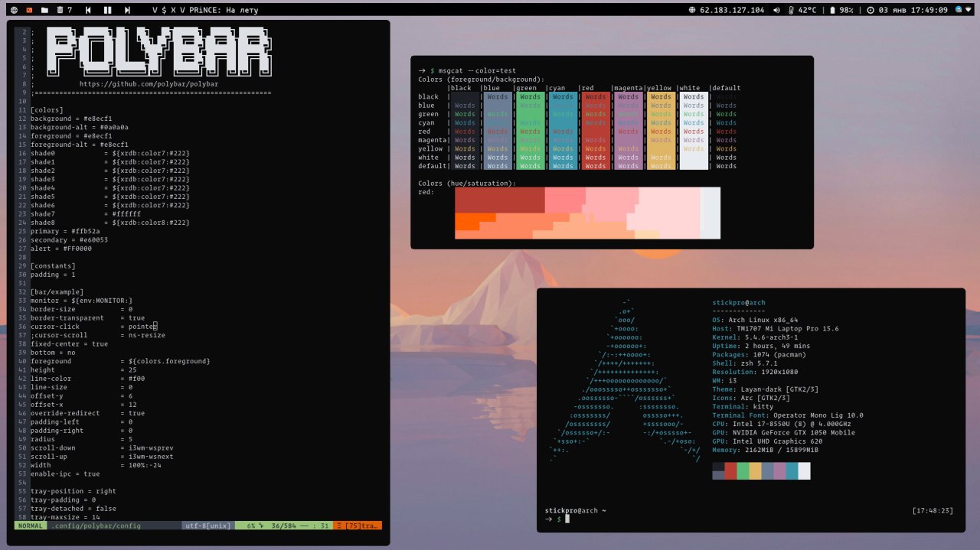This screenshot has width=980, height=550.
Task: Place cursor on tray-position = right line
Action: coord(73,491)
